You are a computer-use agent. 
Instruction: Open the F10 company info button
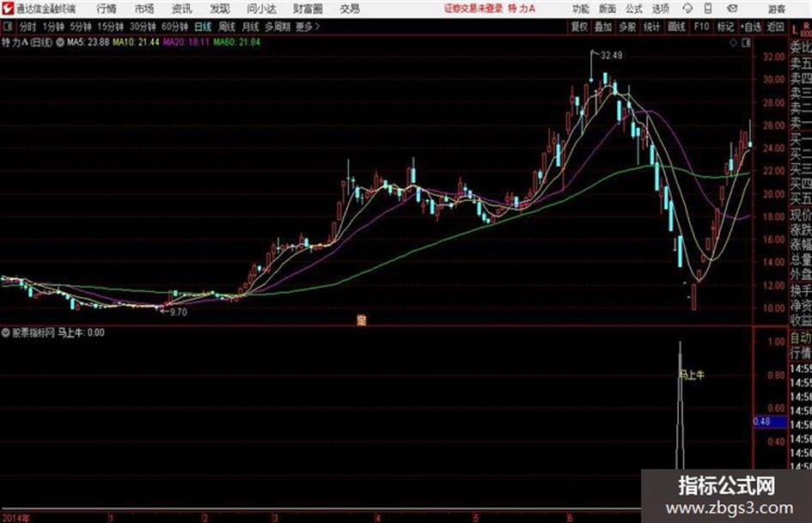(x=701, y=27)
